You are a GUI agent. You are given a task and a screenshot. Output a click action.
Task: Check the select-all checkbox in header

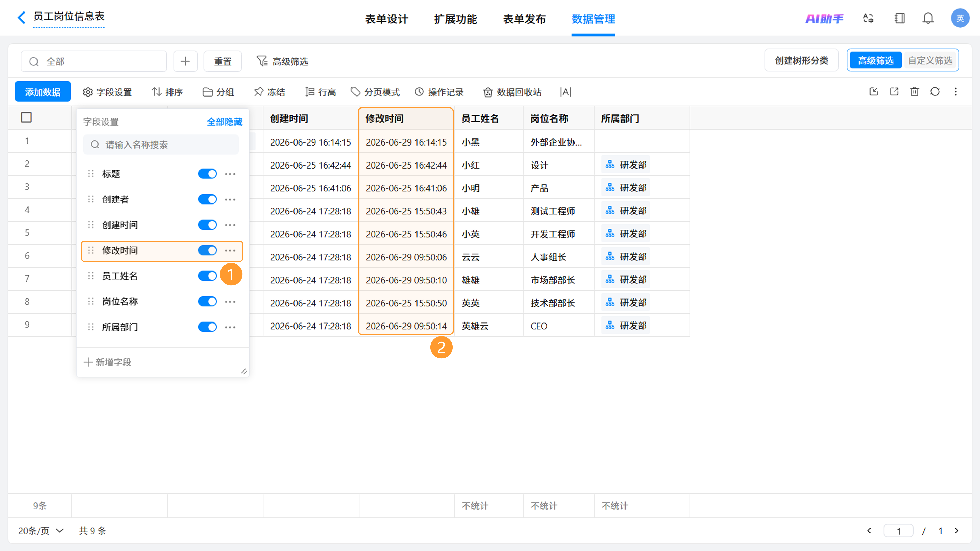(x=26, y=117)
